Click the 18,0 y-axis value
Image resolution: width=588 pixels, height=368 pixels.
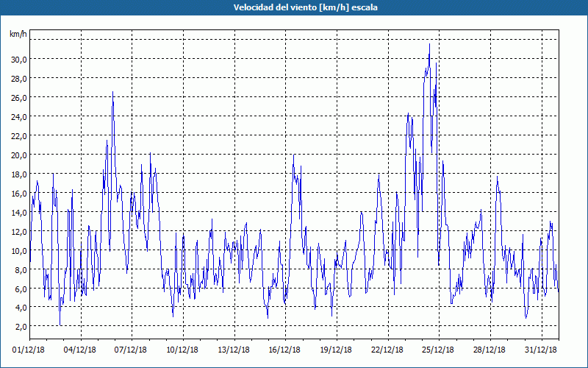(19, 174)
